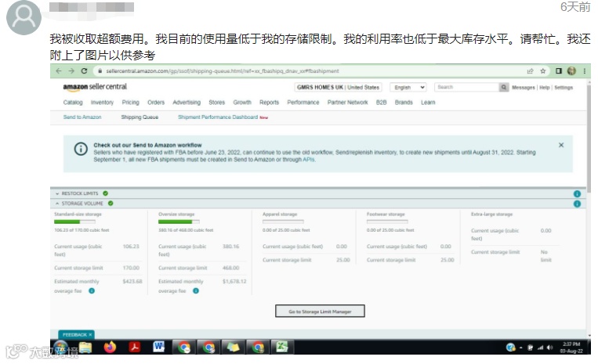598x364 pixels.
Task: Open Adobe Acrobat from the taskbar
Action: pyautogui.click(x=134, y=347)
